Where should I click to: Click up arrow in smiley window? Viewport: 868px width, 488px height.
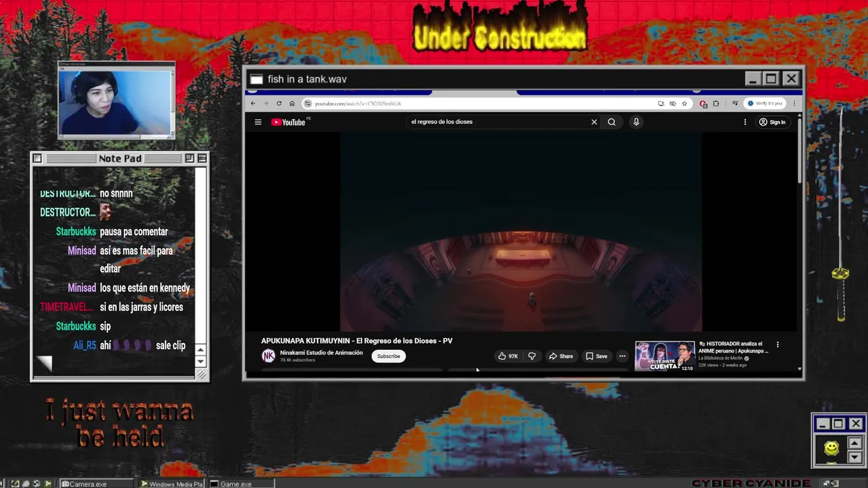(x=854, y=443)
